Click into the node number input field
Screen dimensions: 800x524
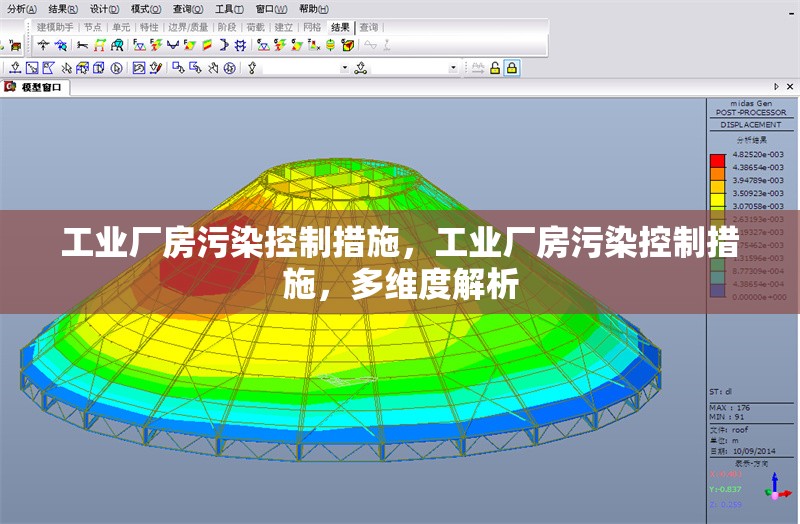coord(301,68)
